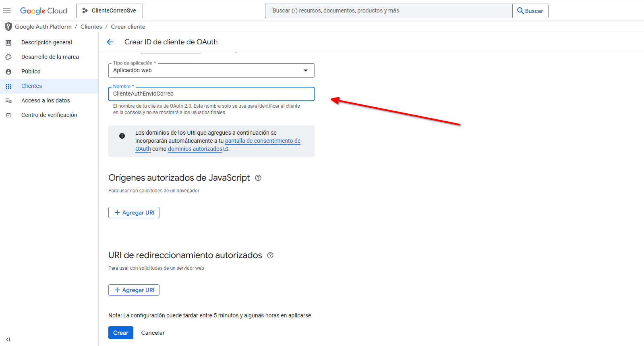644x346 pixels.
Task: Click the Google Cloud logo
Action: (43, 11)
